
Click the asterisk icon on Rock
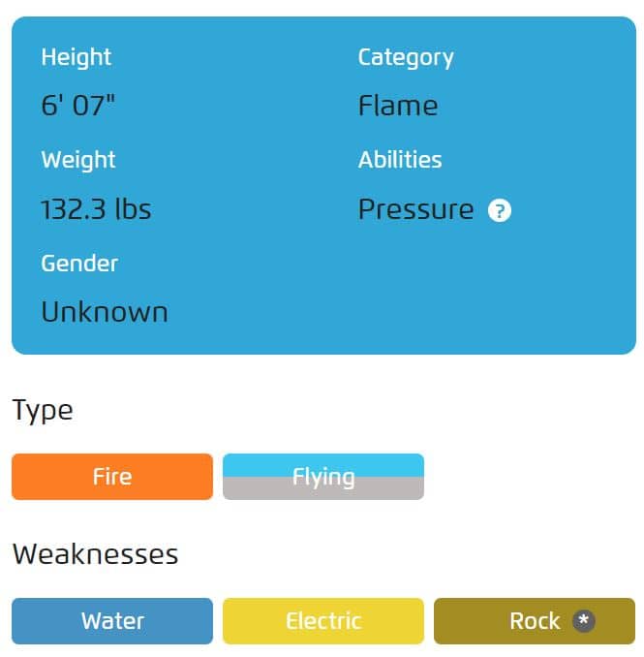pos(584,620)
